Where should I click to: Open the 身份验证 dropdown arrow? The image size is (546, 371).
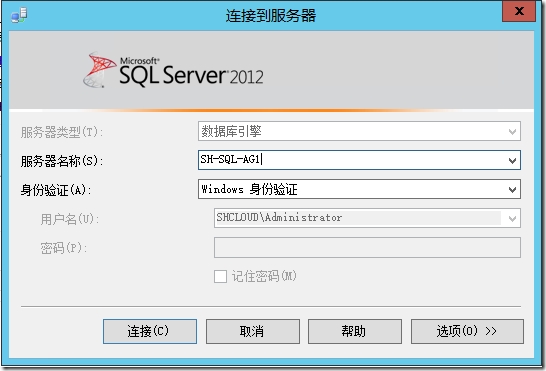[512, 190]
